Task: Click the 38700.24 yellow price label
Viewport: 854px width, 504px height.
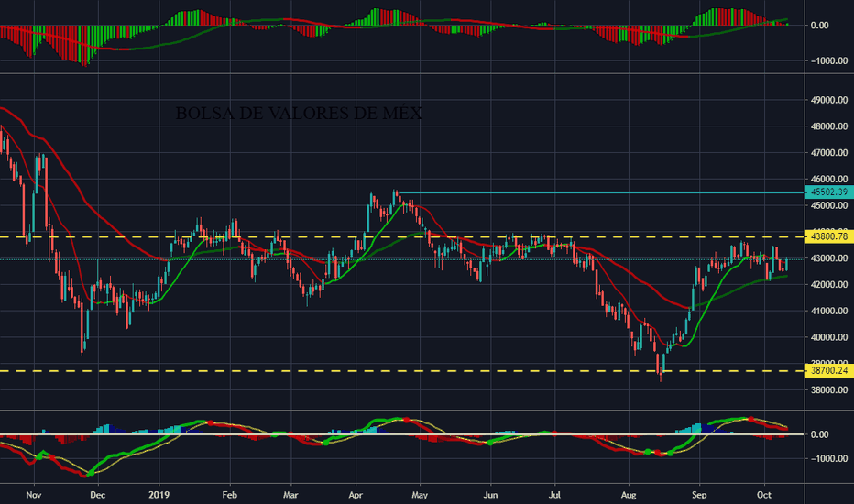Action: click(829, 370)
